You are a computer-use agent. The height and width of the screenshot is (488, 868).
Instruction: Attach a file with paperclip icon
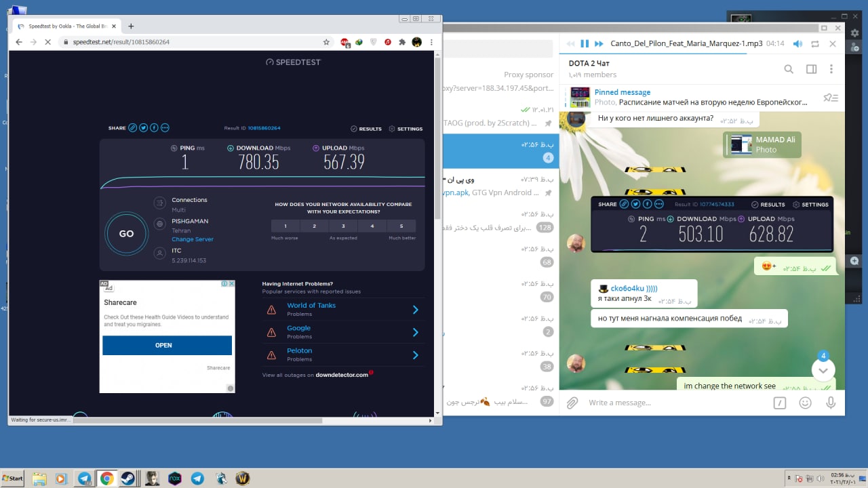572,403
